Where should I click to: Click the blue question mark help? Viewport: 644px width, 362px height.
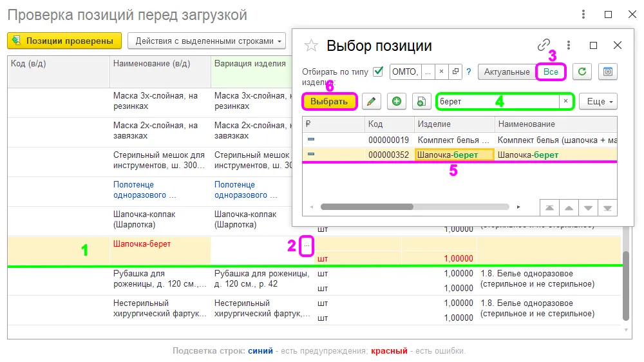coord(469,72)
